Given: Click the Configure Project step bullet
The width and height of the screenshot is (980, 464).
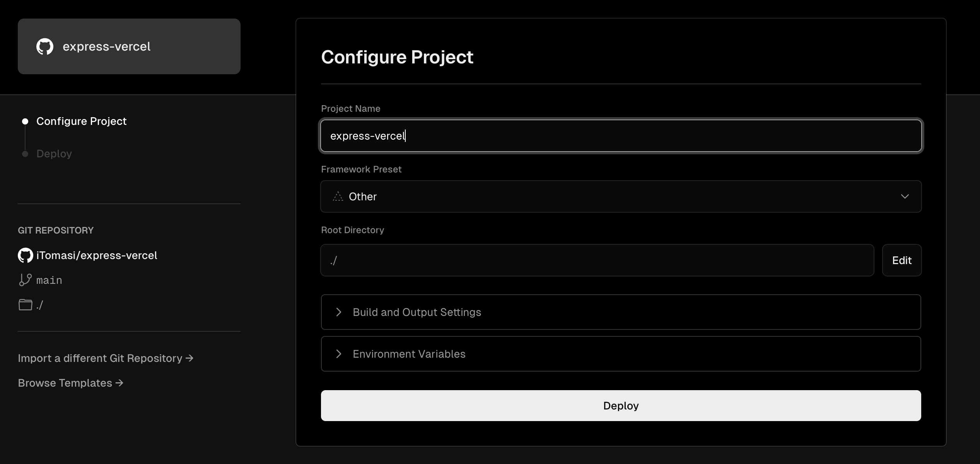Looking at the screenshot, I should 25,121.
